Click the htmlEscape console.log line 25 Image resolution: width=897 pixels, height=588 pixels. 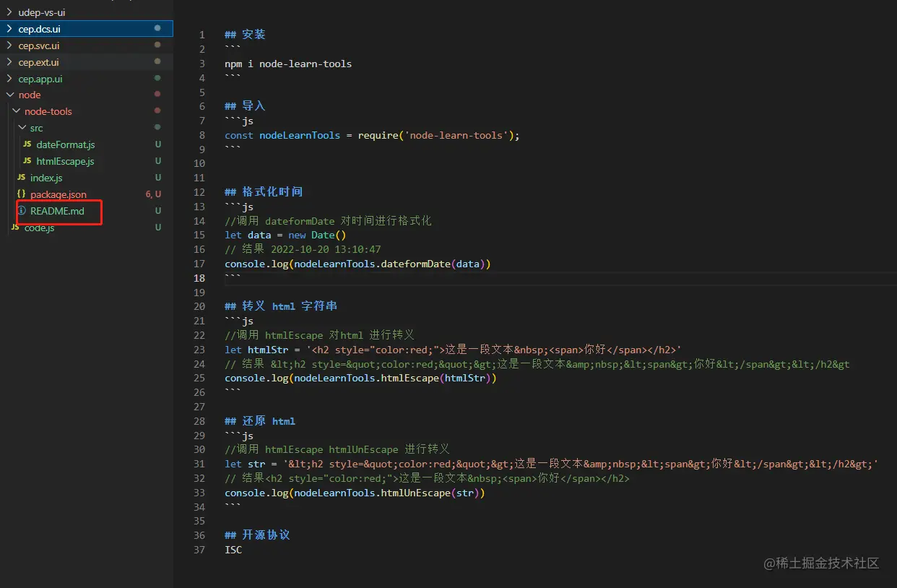[x=360, y=378]
